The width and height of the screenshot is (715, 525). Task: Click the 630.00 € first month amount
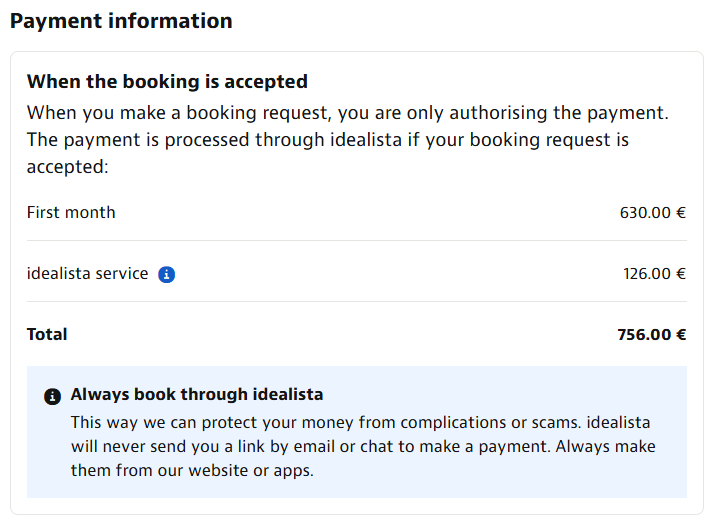click(653, 213)
